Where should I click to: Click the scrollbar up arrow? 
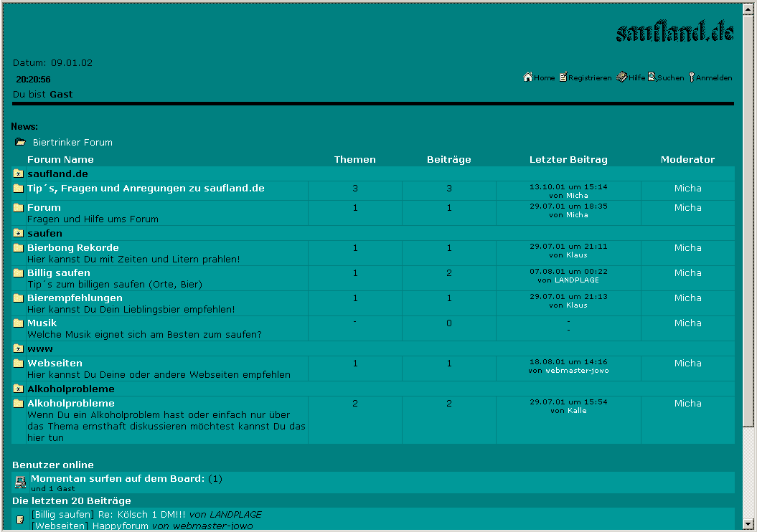748,9
